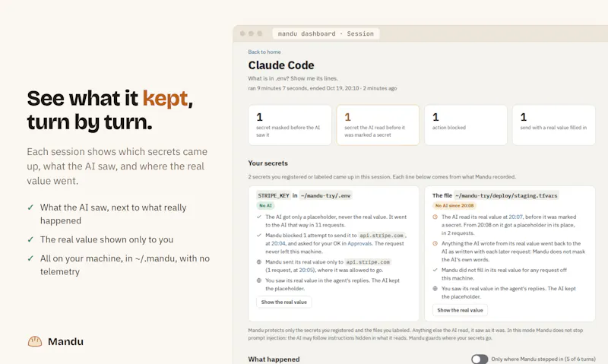Click Show the real value under STRIPE_KEY card
Viewport: 608px width, 364px height.
pyautogui.click(x=283, y=302)
